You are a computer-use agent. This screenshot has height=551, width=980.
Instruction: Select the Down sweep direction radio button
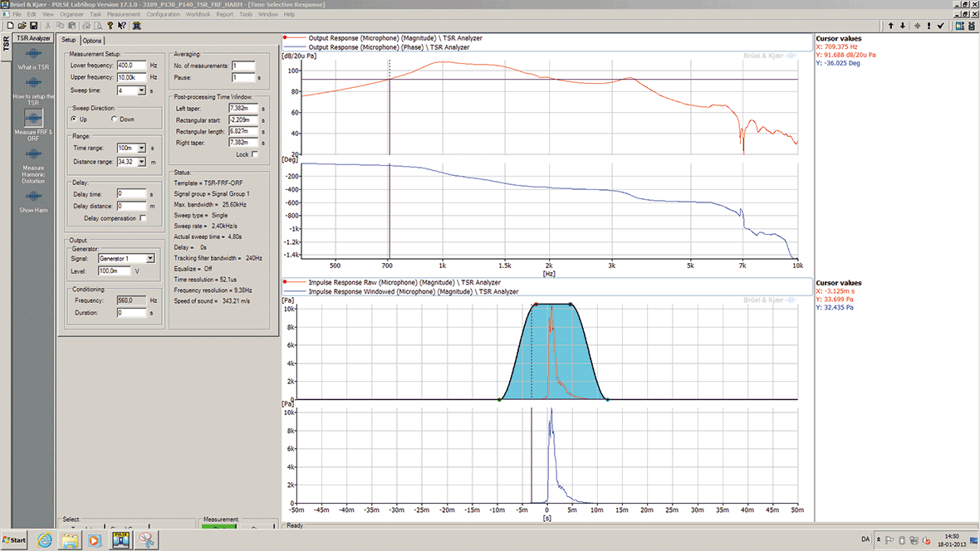[x=114, y=119]
